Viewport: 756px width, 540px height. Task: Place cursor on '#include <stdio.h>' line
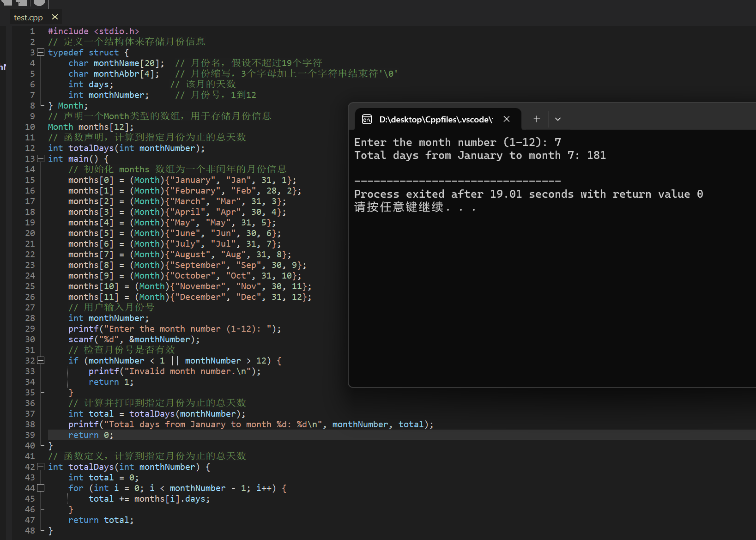coord(94,31)
